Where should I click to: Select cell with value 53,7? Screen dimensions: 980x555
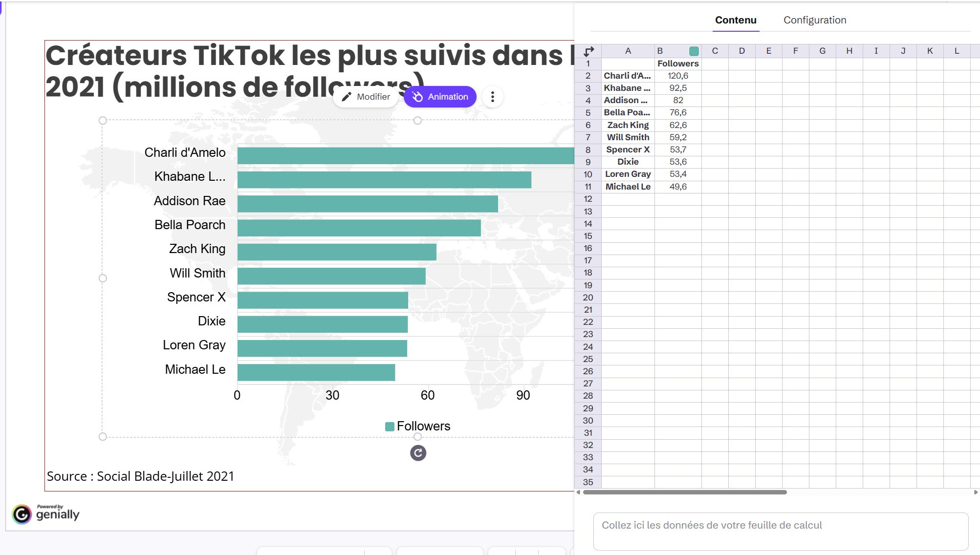(678, 149)
